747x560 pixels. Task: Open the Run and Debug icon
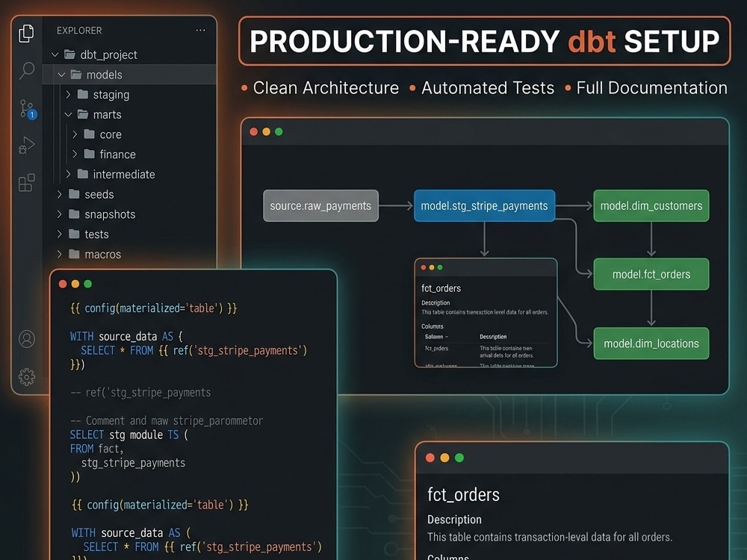pos(27,146)
